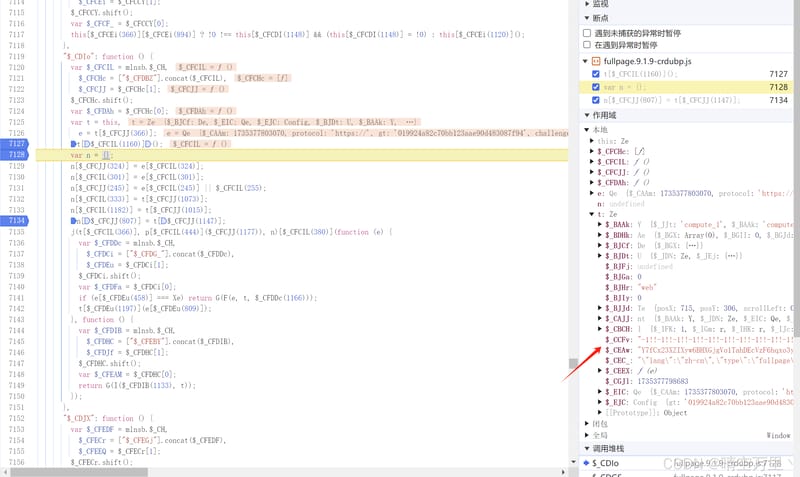The height and width of the screenshot is (477, 800).
Task: Expand the $_CFCJJ variable
Action: click(x=592, y=172)
